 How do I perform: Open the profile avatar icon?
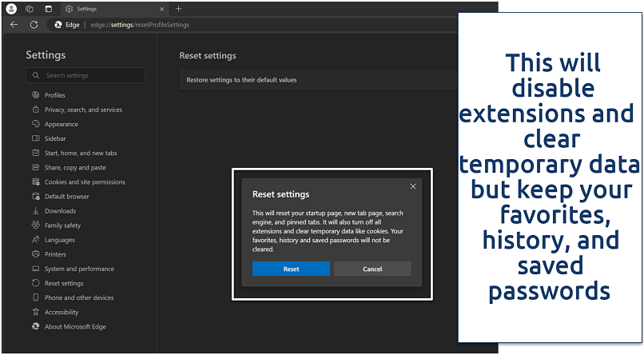10,9
